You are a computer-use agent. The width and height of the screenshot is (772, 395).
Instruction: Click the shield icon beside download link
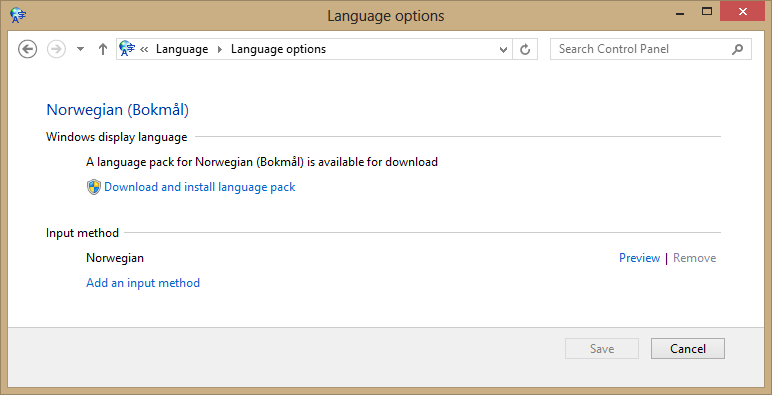(94, 187)
